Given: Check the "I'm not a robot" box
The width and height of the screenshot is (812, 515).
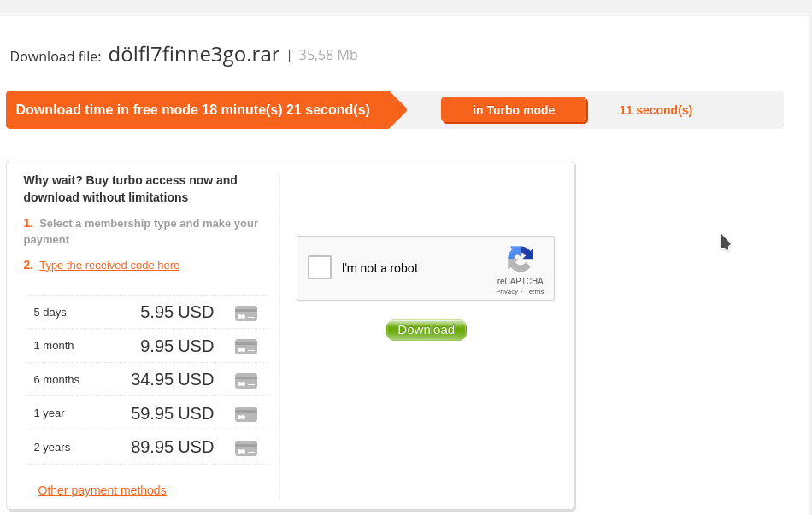Looking at the screenshot, I should [319, 266].
